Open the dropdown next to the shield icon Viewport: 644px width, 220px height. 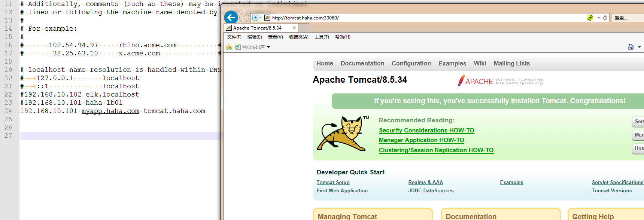tap(261, 18)
